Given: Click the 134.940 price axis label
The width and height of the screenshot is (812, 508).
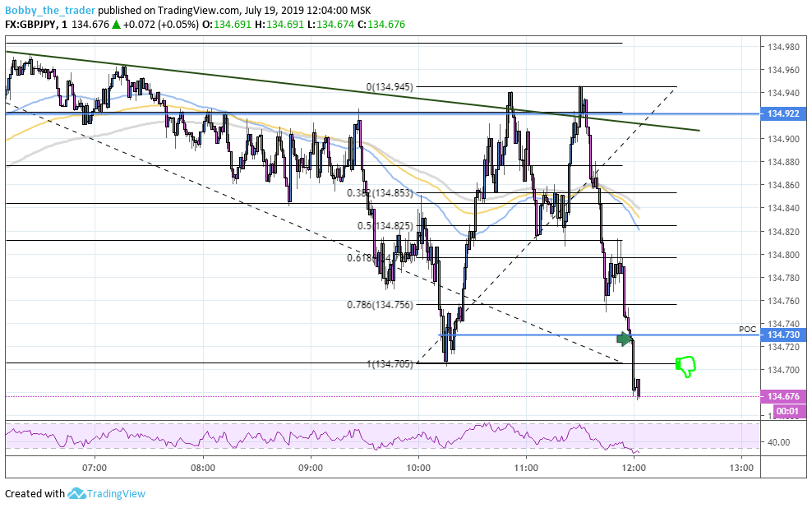Looking at the screenshot, I should 783,93.
